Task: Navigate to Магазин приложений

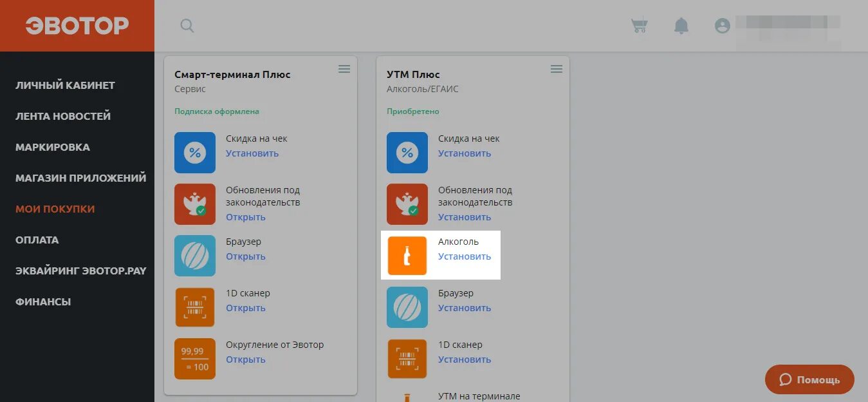Action: 81,178
